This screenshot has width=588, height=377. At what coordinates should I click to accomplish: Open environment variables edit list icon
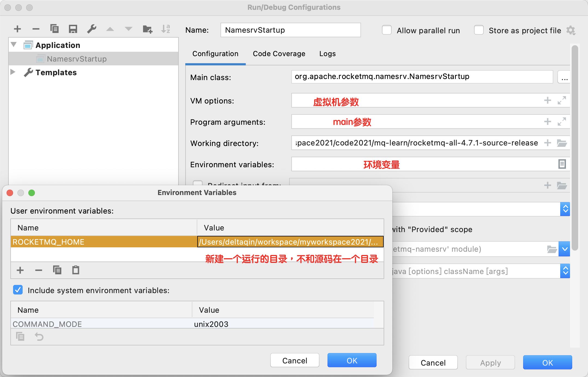coord(562,164)
